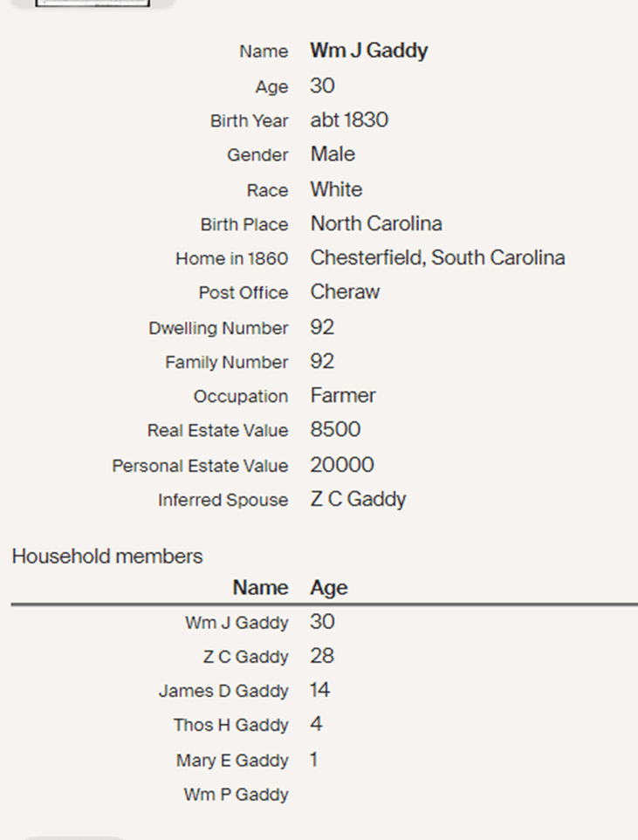Open the Inferred Spouse Z C Gaddy link
The height and width of the screenshot is (840, 638).
tap(358, 500)
